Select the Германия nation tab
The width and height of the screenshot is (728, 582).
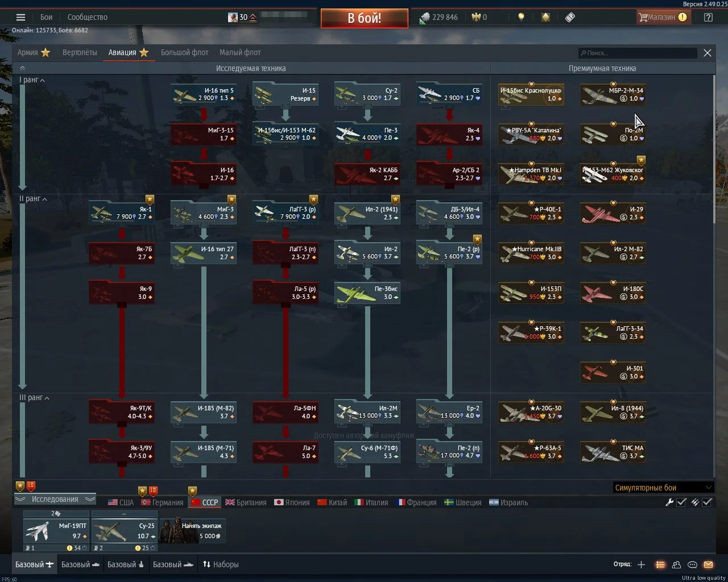click(162, 502)
